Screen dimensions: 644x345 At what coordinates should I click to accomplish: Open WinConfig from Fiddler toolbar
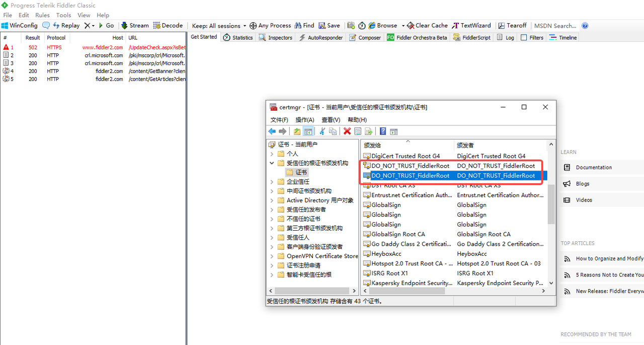19,26
